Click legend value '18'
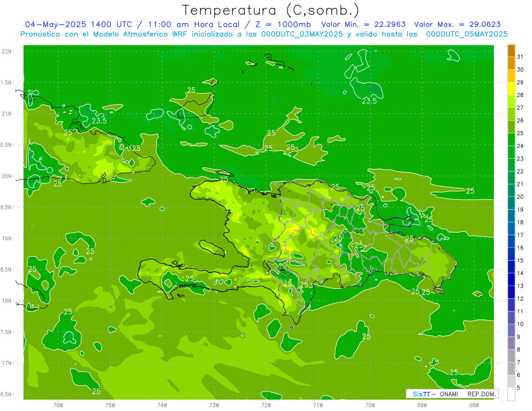The width and height of the screenshot is (532, 411). [520, 223]
